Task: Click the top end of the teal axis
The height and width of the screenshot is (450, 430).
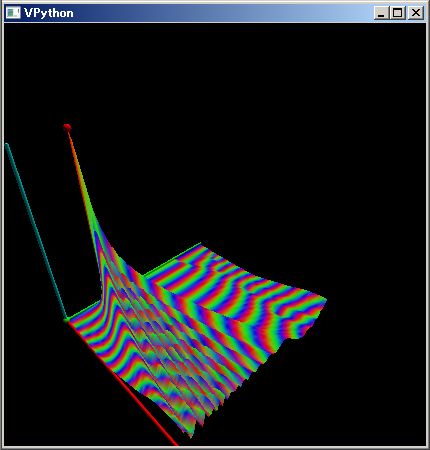Action: [x=7, y=145]
